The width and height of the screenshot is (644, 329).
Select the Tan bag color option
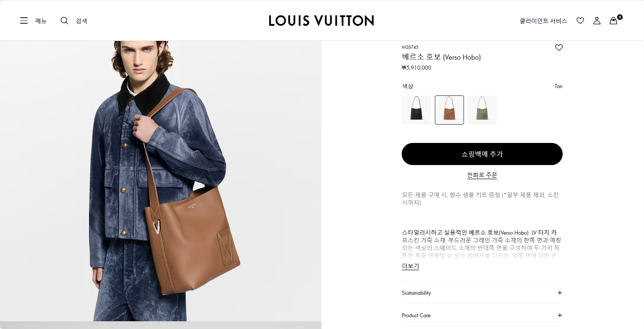click(449, 110)
